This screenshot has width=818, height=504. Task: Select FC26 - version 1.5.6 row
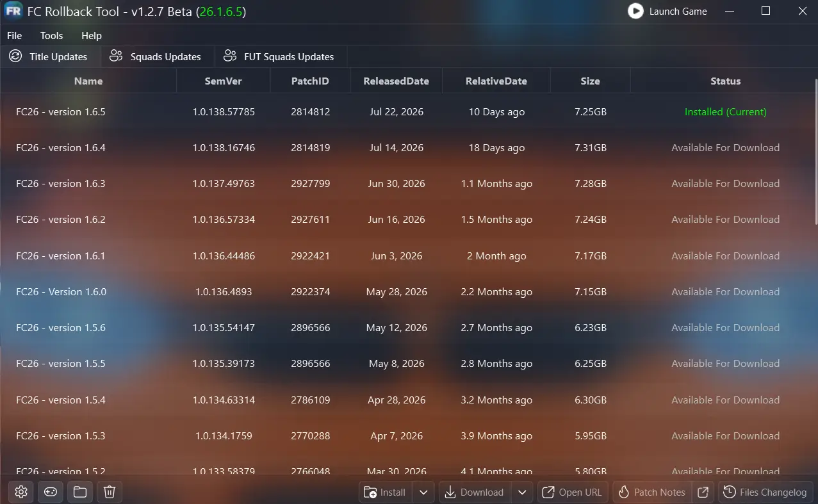pos(407,327)
